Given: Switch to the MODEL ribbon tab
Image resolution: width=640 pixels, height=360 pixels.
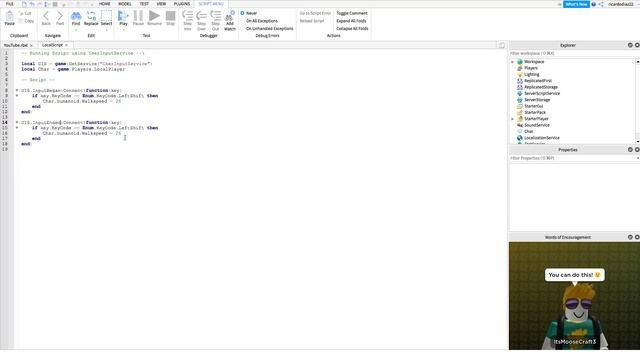Looking at the screenshot, I should tap(125, 4).
